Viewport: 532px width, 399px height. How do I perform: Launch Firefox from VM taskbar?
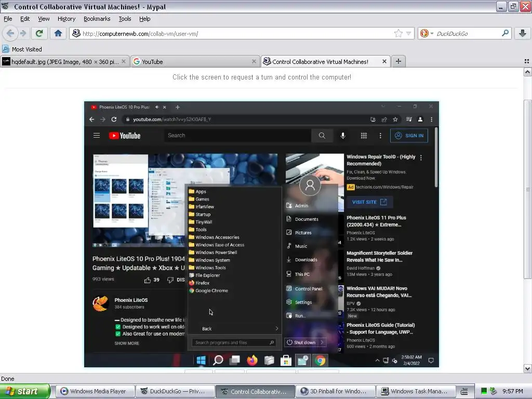252,361
